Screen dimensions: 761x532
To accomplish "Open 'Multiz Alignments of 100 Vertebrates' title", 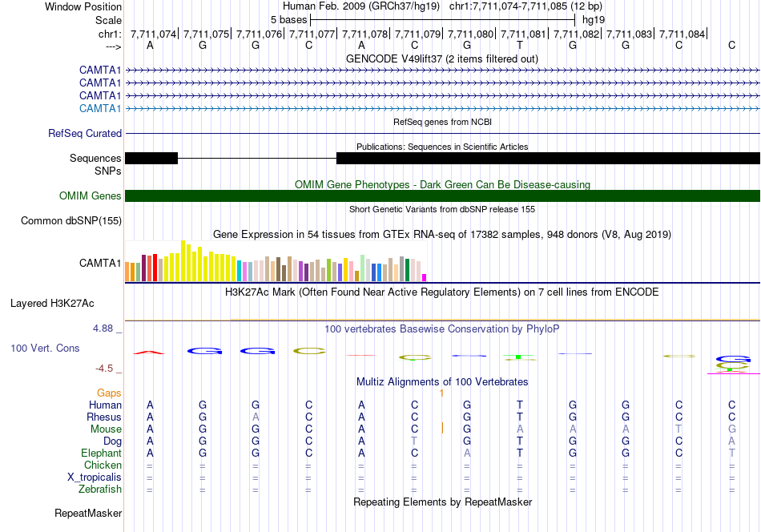I will (442, 381).
